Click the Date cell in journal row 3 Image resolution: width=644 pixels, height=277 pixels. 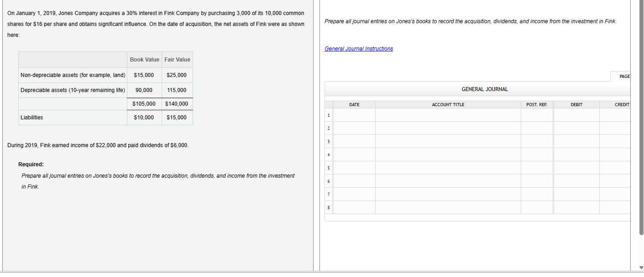pyautogui.click(x=354, y=141)
